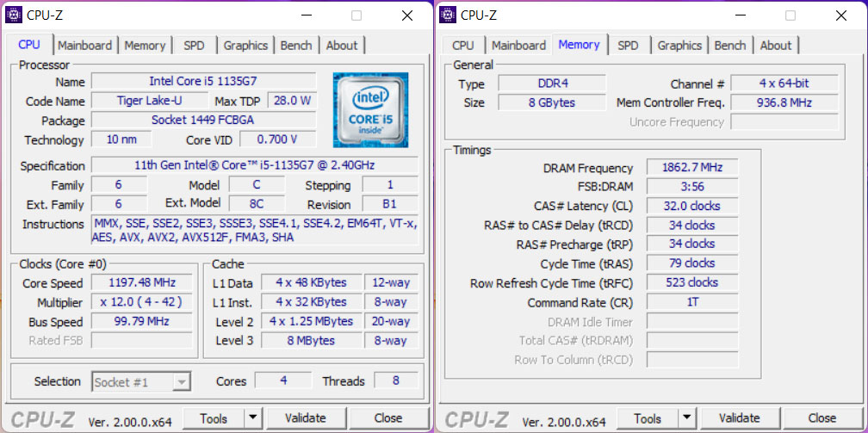868x433 pixels.
Task: Click the Intel Core i5 logo badge
Action: (370, 109)
